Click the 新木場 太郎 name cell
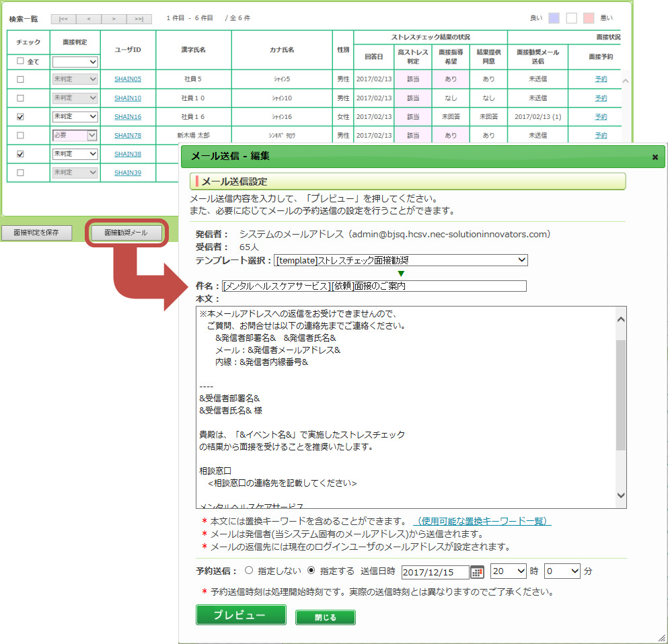Image resolution: width=668 pixels, height=644 pixels. coord(194,136)
